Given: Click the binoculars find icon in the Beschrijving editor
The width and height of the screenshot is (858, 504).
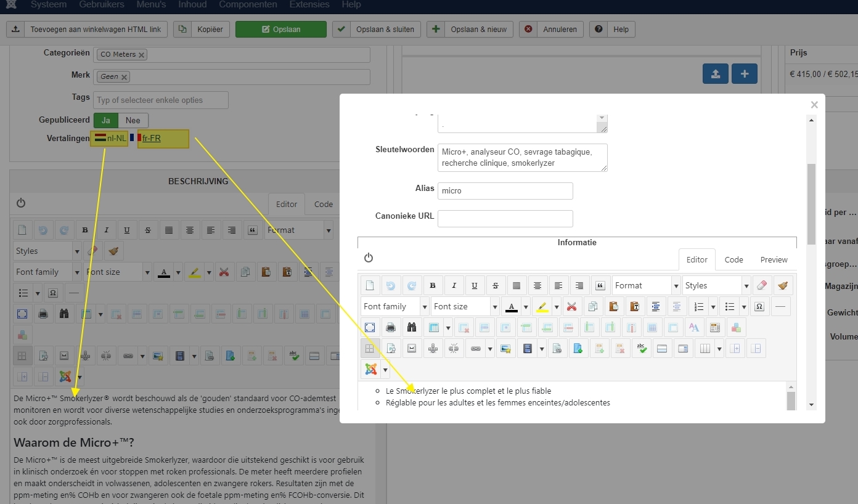Looking at the screenshot, I should click(x=64, y=314).
